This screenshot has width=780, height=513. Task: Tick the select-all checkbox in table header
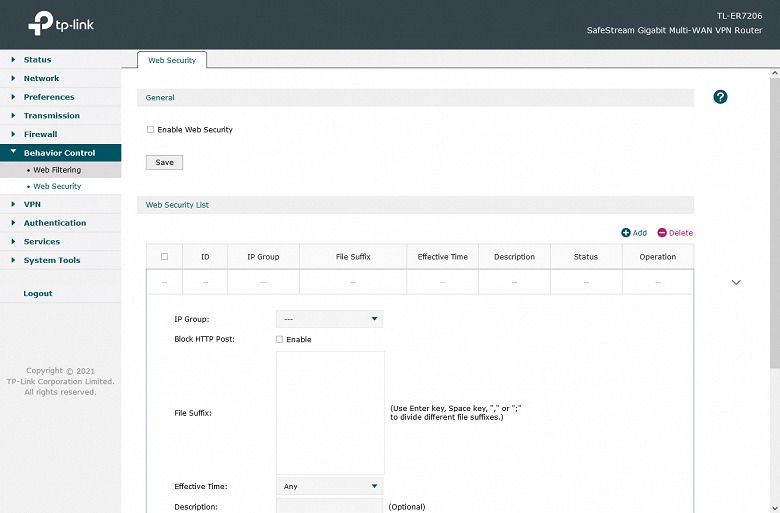(164, 257)
